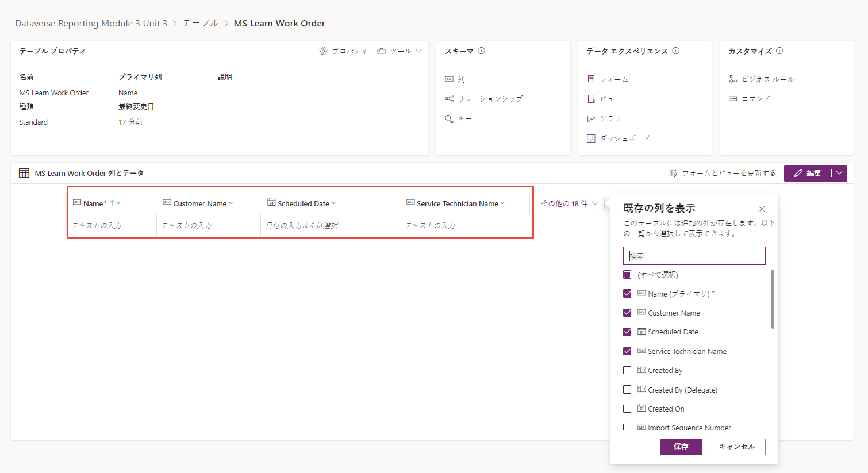Open the Customer Name column dropdown
Screen dimensions: 868x473
(x=231, y=203)
